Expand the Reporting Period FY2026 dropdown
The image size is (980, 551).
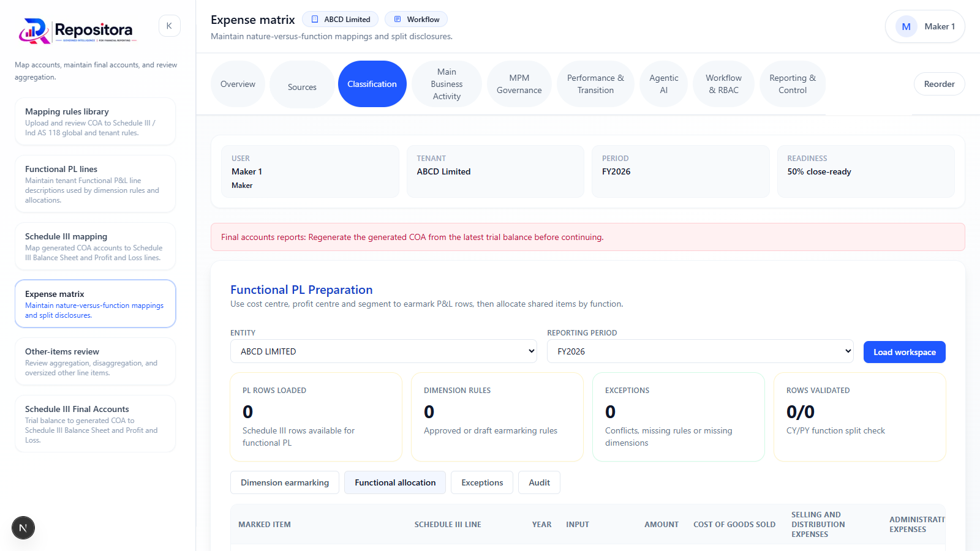point(700,351)
